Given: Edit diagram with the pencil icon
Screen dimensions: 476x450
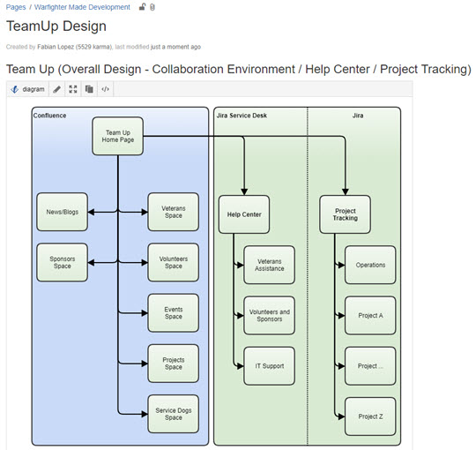Looking at the screenshot, I should [56, 89].
